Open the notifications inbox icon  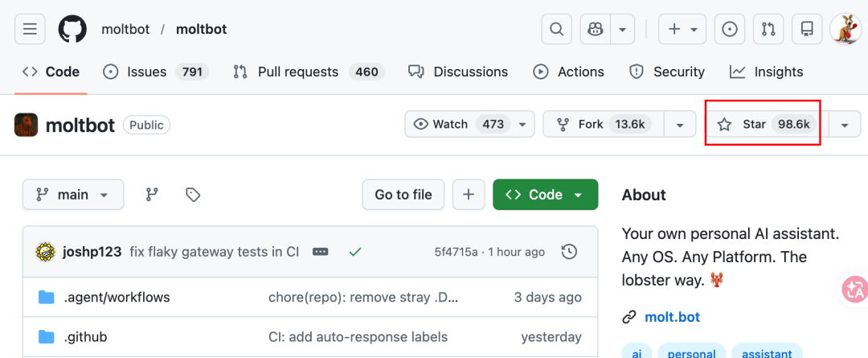pyautogui.click(x=807, y=30)
